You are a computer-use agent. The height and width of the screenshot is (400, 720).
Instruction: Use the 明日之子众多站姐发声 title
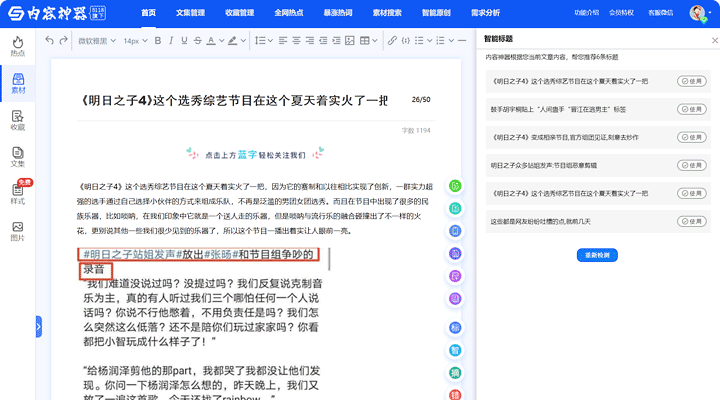click(x=691, y=165)
